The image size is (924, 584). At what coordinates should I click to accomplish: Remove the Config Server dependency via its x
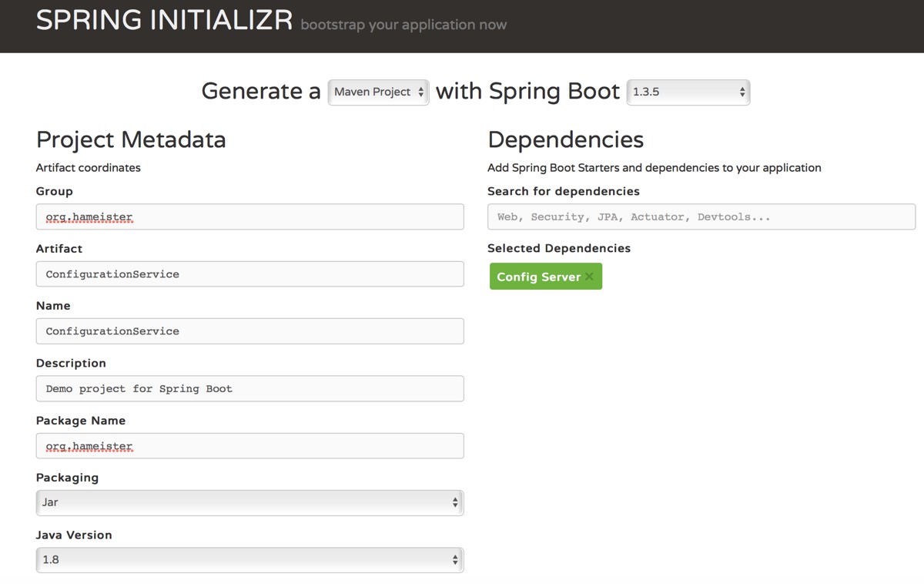click(590, 277)
